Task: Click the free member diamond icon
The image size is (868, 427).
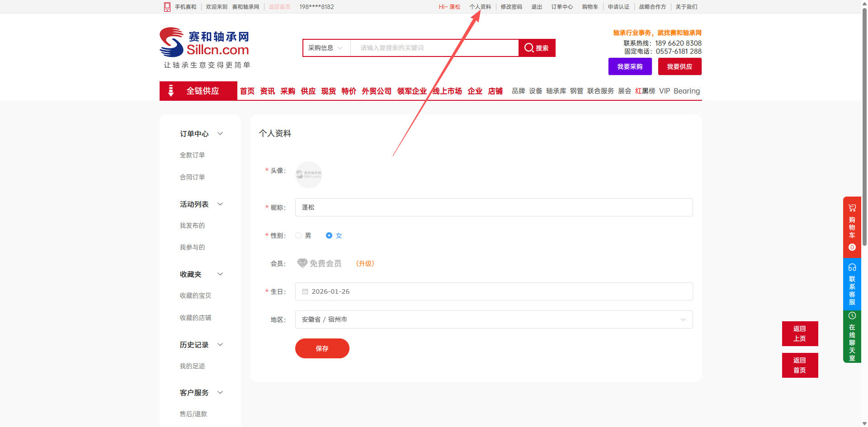Action: pos(302,263)
